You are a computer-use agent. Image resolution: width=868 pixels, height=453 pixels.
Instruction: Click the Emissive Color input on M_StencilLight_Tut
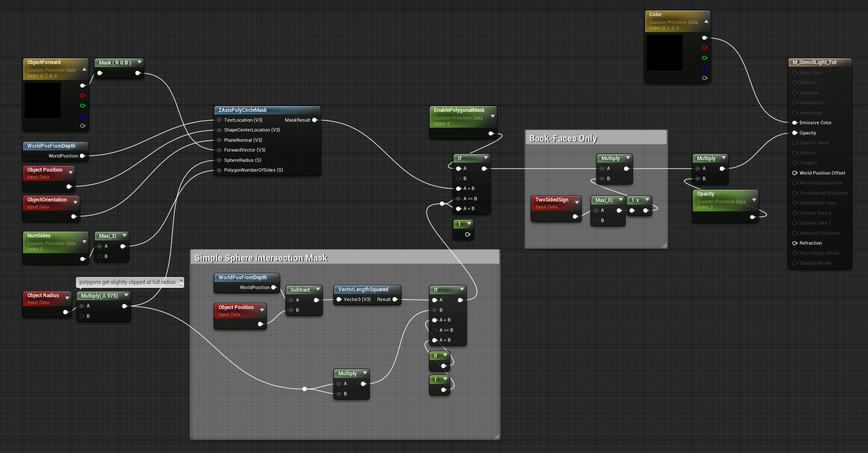tap(795, 123)
